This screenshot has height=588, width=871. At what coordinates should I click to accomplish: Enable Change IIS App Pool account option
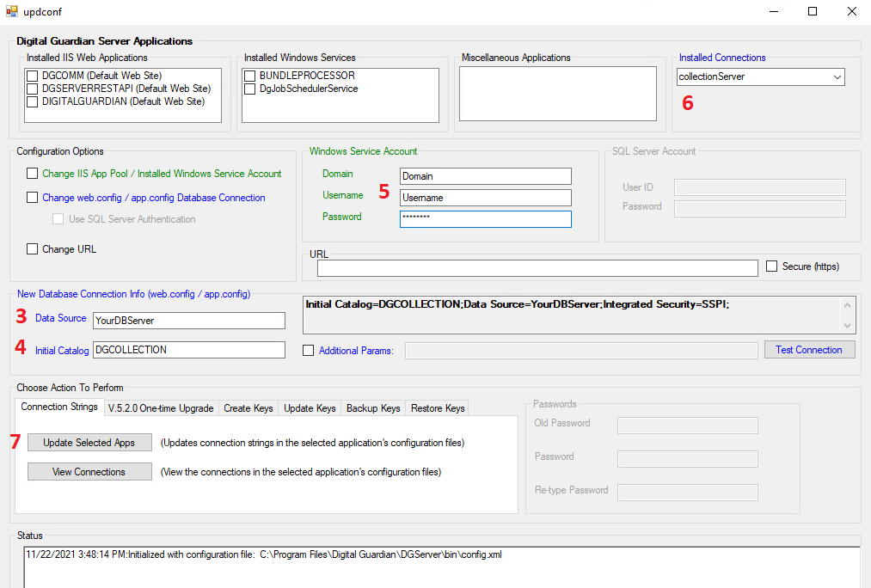[32, 173]
